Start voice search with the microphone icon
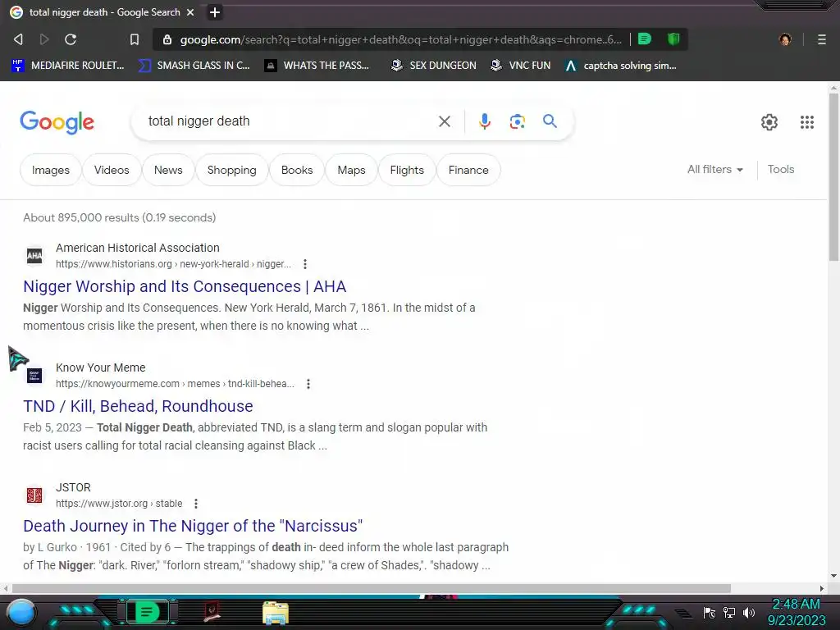840x630 pixels. (484, 121)
